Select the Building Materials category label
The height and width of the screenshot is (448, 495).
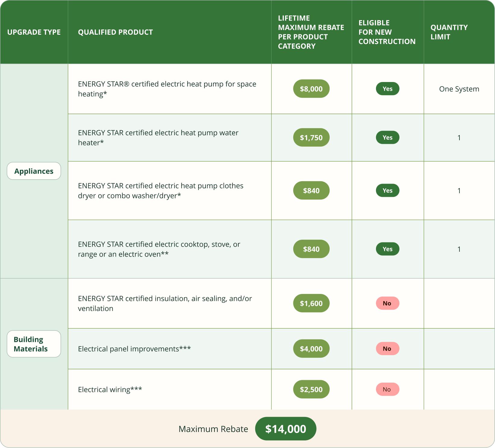point(34,344)
